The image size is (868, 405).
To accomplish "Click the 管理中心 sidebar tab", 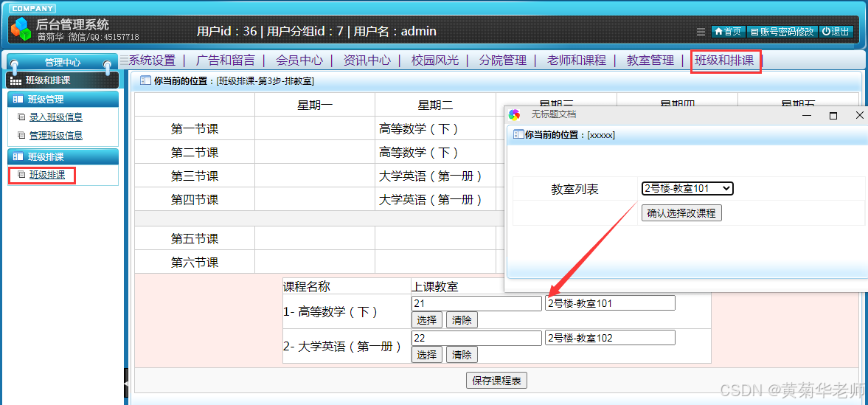I will pyautogui.click(x=62, y=63).
